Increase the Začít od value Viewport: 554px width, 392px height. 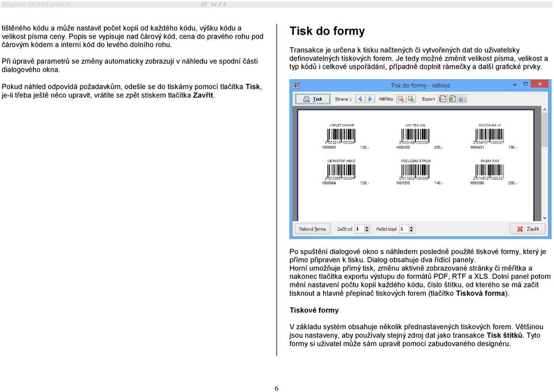367,227
